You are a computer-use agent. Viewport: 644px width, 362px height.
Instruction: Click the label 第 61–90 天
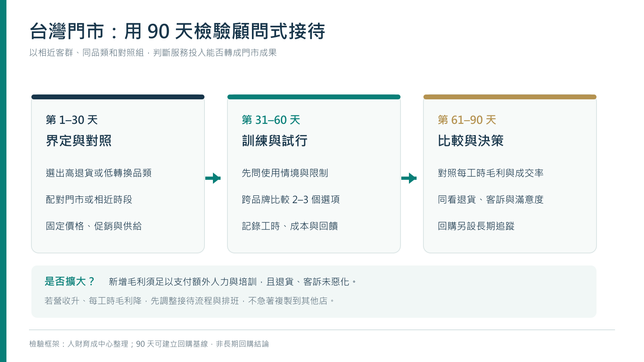(x=467, y=120)
